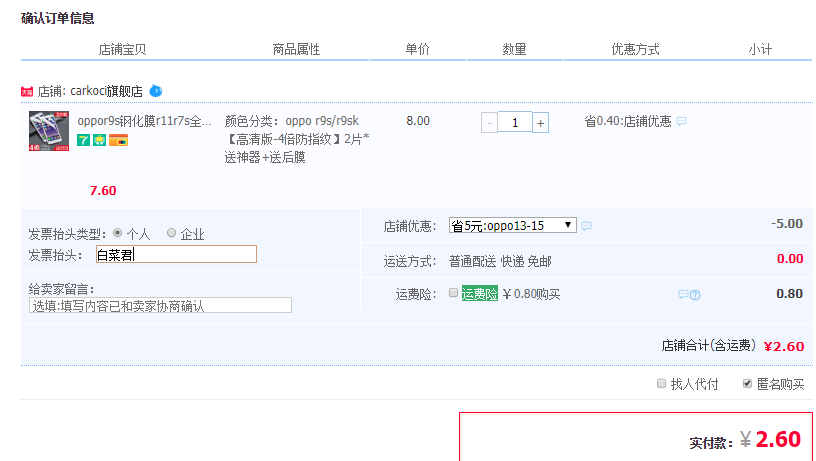Increase quantity with the plus button
The width and height of the screenshot is (816, 461).
click(540, 123)
